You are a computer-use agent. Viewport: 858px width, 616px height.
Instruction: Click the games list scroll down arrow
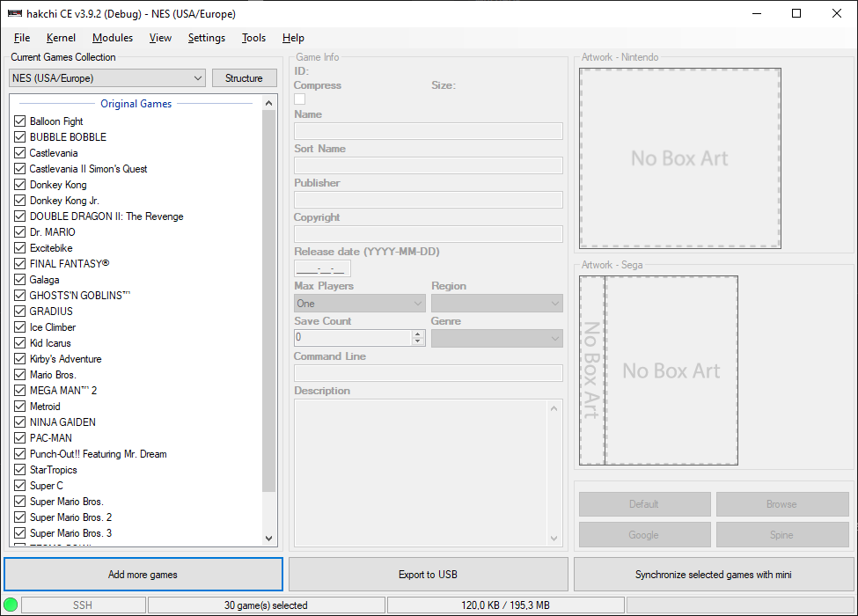coord(268,539)
